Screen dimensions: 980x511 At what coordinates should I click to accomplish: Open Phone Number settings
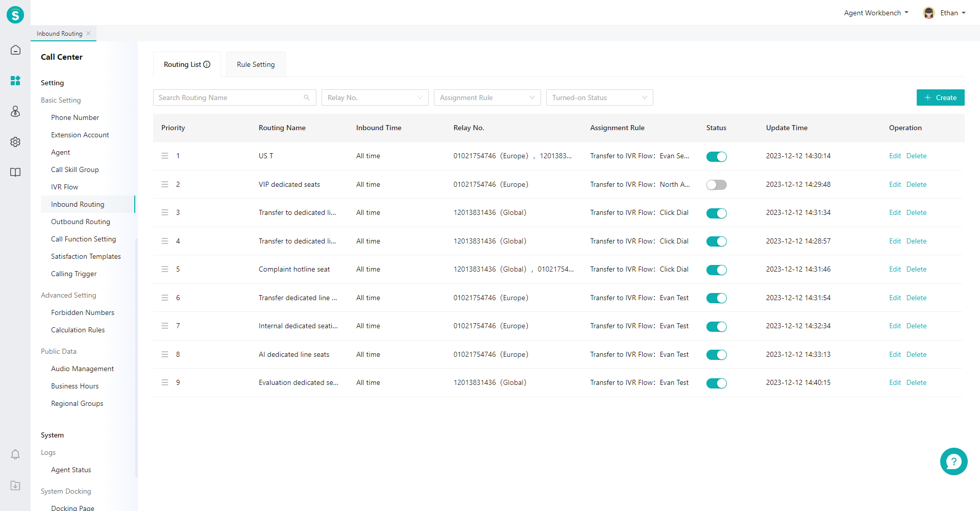pyautogui.click(x=75, y=117)
